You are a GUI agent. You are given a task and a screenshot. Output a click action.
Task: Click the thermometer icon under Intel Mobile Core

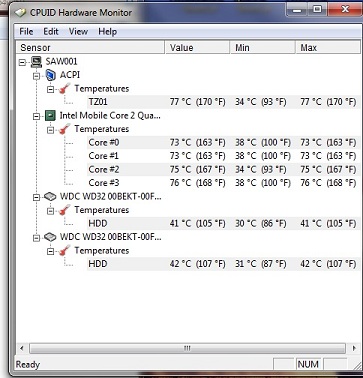coord(65,129)
